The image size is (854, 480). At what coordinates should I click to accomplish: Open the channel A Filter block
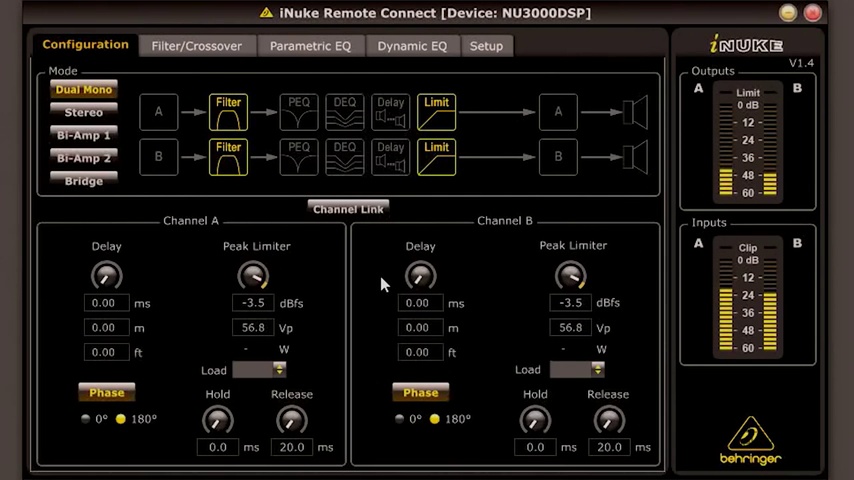228,112
